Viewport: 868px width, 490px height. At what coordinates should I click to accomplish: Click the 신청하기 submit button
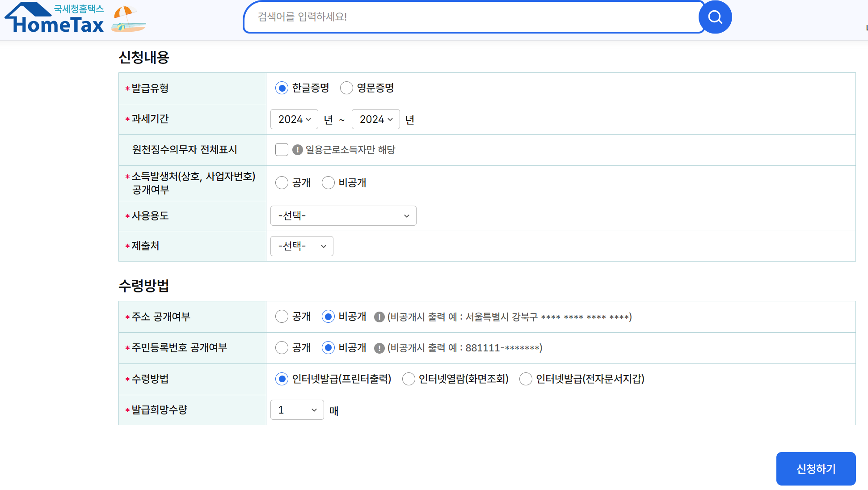pyautogui.click(x=816, y=469)
